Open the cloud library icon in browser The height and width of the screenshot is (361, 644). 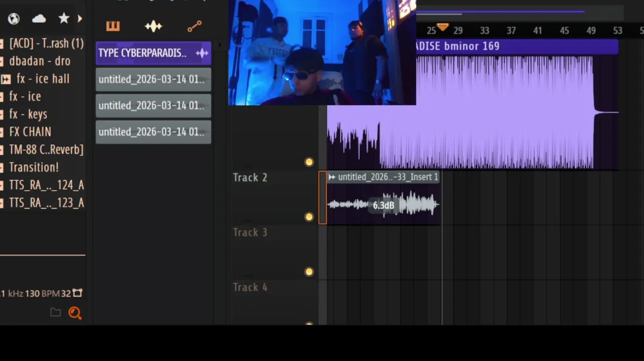click(x=39, y=19)
